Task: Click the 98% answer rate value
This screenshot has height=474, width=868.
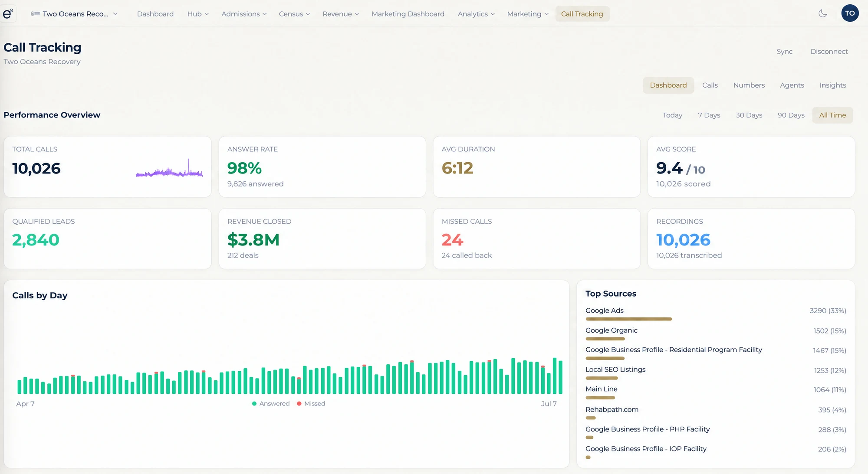Action: (244, 168)
